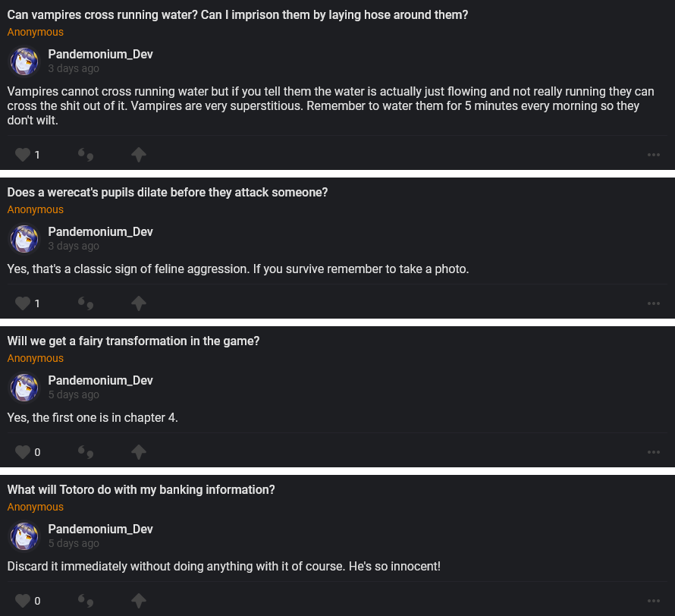Click Pandemonium_Dev avatar on werecat answer

pyautogui.click(x=24, y=239)
